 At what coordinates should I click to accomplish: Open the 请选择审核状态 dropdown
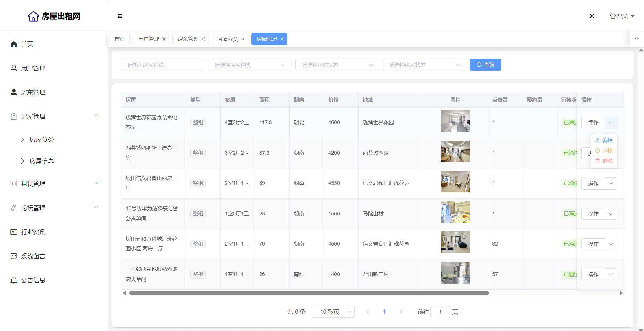(337, 65)
